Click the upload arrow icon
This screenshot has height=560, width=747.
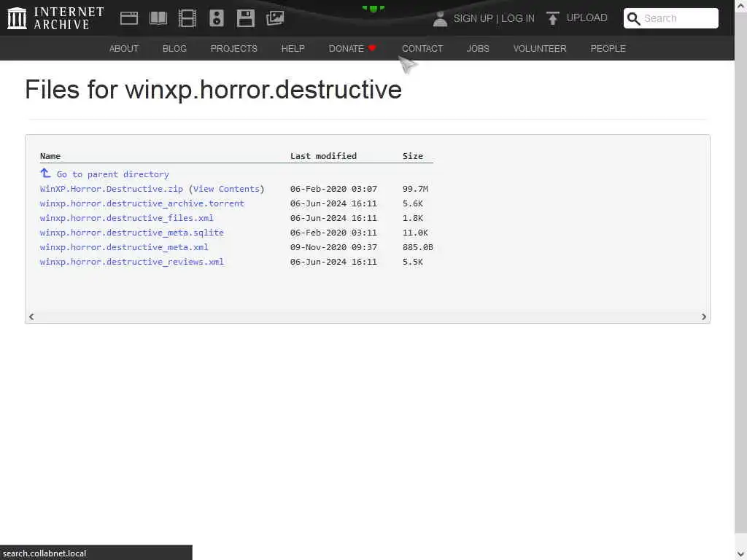[553, 18]
